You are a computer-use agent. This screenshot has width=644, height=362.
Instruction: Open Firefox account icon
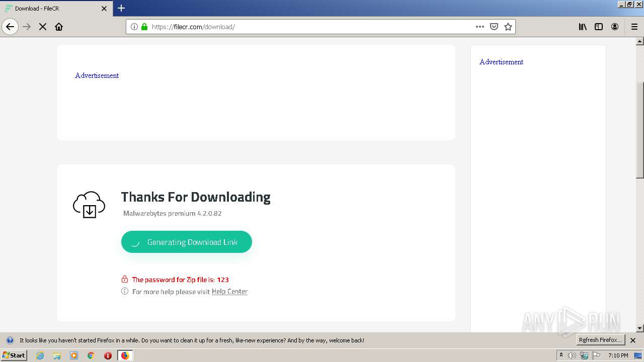coord(615,27)
